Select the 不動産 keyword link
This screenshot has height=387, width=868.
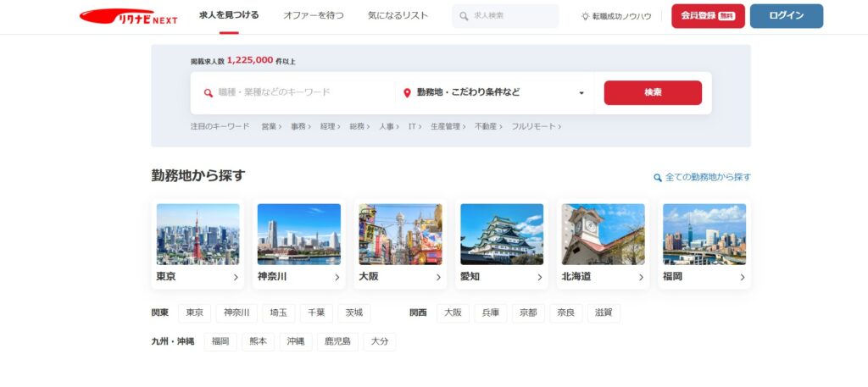coord(488,127)
